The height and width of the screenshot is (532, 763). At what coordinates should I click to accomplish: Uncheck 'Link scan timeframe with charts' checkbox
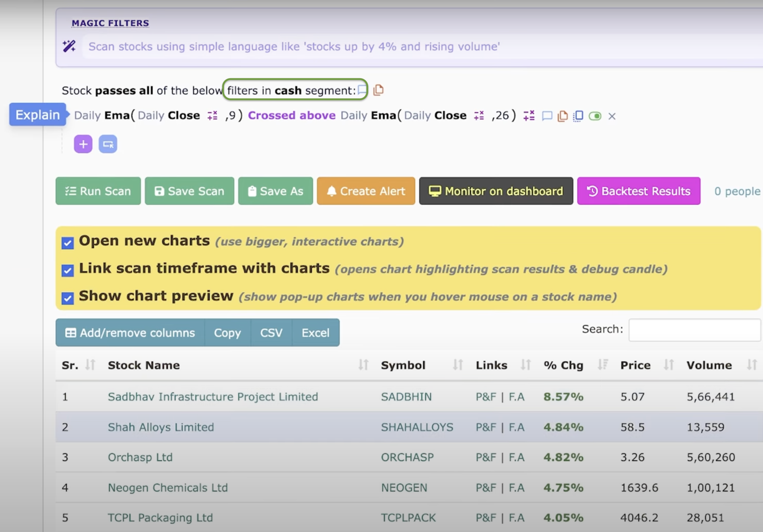tap(68, 270)
